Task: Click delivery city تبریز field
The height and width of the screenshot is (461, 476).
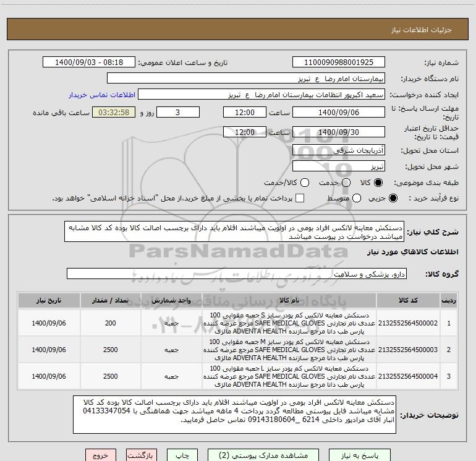Action: (x=339, y=166)
